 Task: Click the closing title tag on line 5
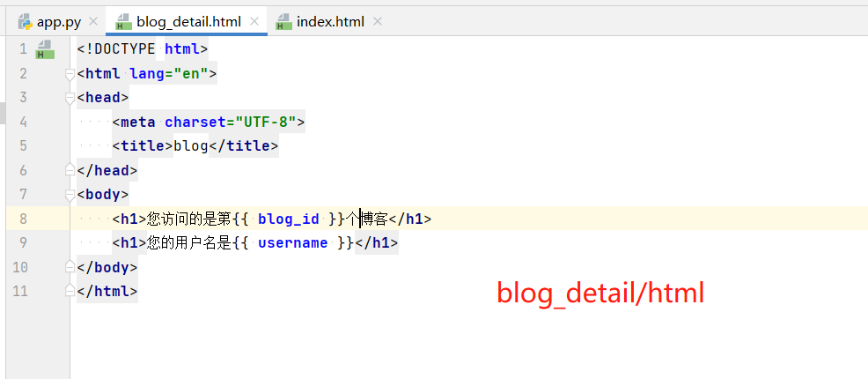tap(244, 146)
